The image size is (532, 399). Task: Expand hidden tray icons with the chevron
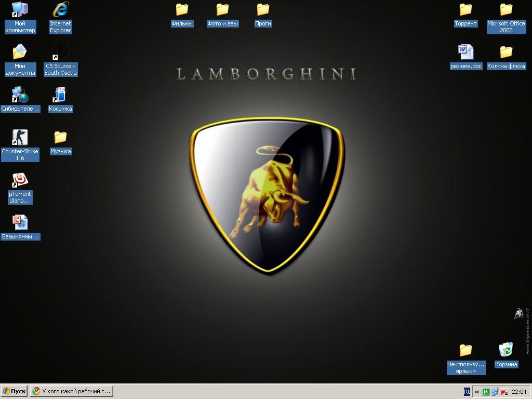click(476, 392)
